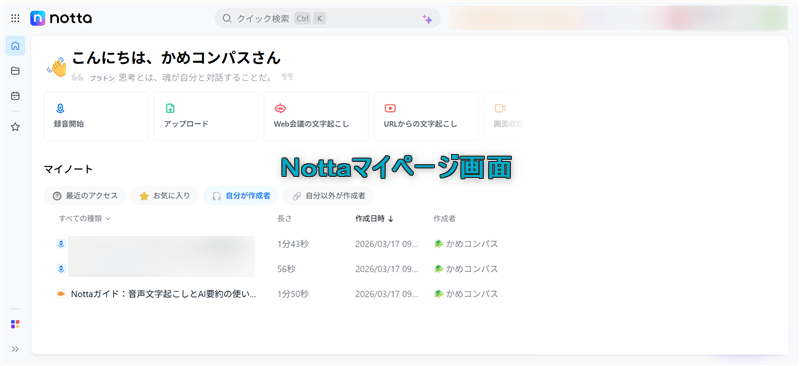Sort by 作成日時 column header
The height and width of the screenshot is (366, 800).
374,218
